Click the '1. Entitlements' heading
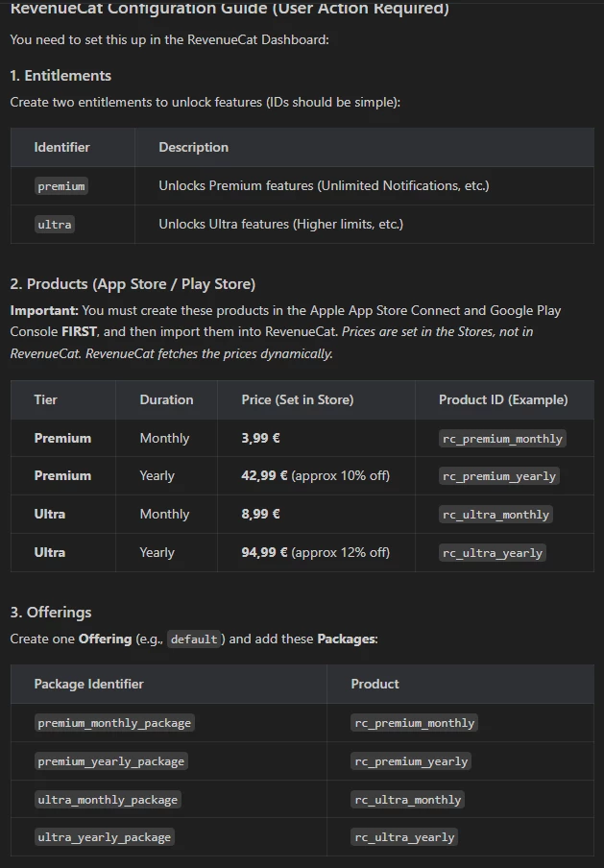Image resolution: width=604 pixels, height=868 pixels. pyautogui.click(x=60, y=76)
